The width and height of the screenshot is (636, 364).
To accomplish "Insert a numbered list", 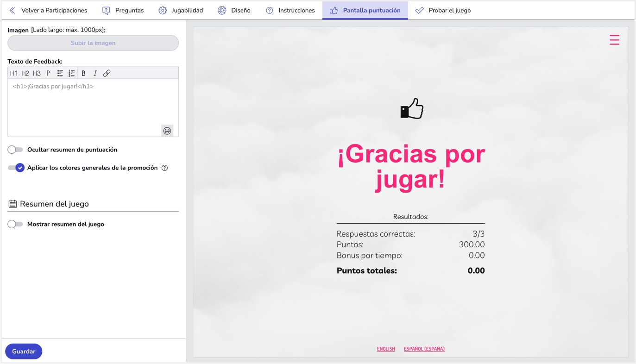I will coord(72,73).
